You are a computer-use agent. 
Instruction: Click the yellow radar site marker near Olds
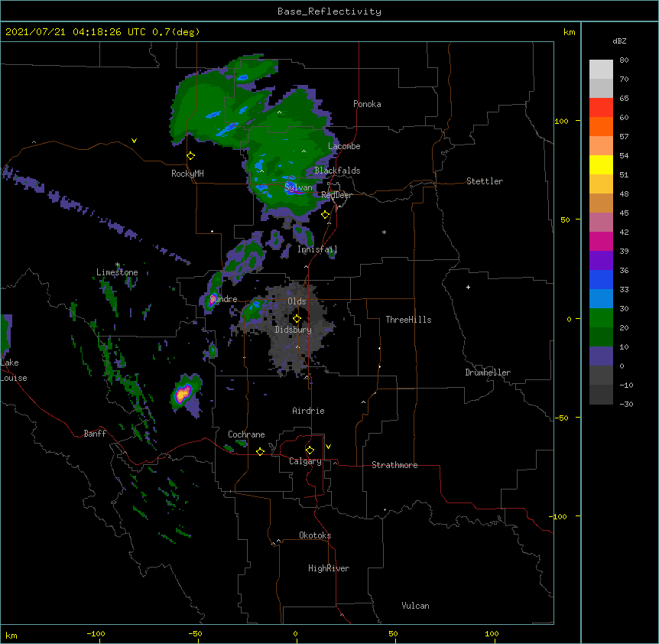[297, 319]
